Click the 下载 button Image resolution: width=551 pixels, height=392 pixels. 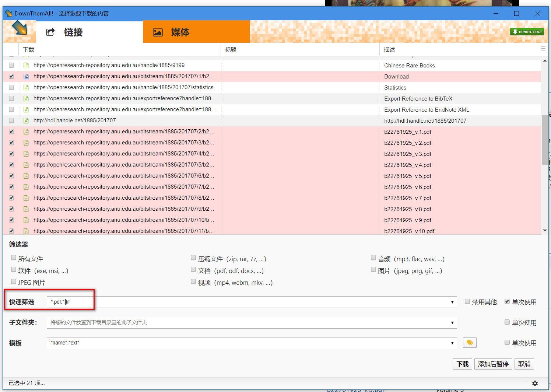462,364
